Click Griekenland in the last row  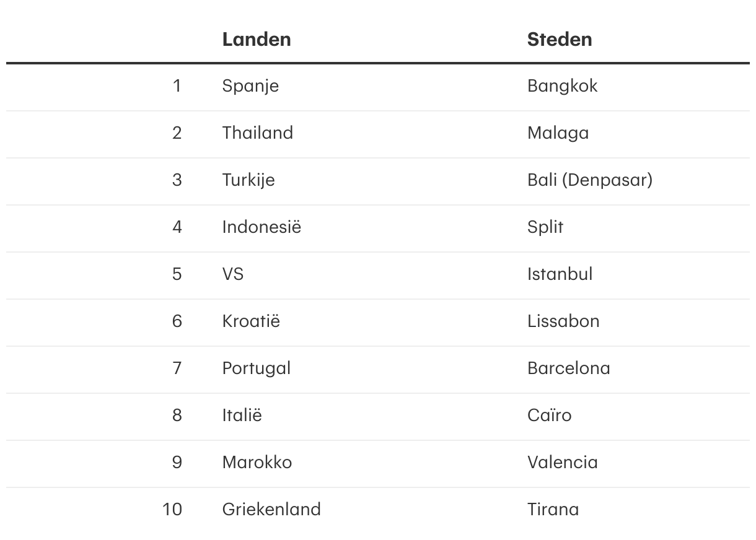(271, 510)
